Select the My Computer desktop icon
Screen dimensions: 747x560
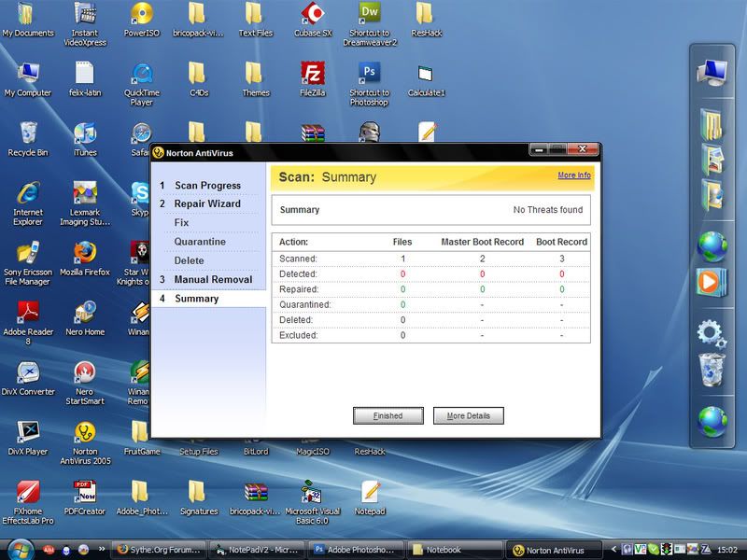[x=28, y=78]
